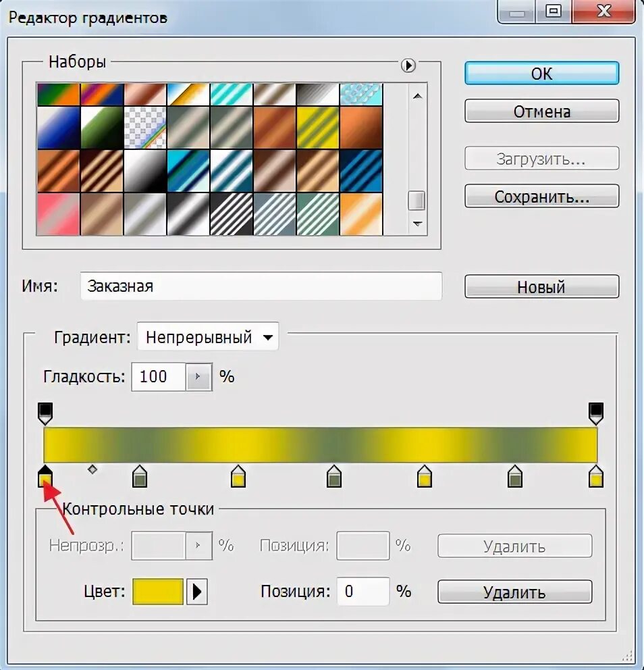Viewport: 644px width, 670px height.
Task: Select the white-to-black gradient preset
Action: (x=145, y=171)
